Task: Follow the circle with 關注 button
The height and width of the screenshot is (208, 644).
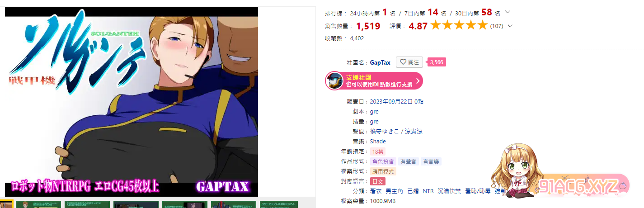Action: coord(409,62)
